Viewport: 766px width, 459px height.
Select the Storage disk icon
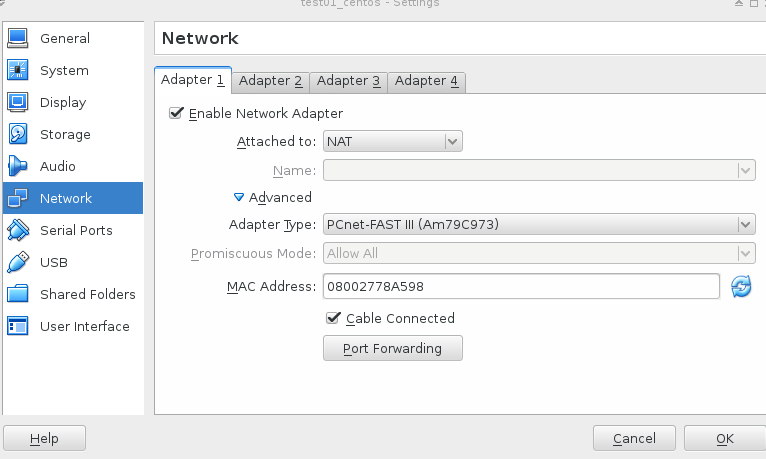click(x=18, y=134)
